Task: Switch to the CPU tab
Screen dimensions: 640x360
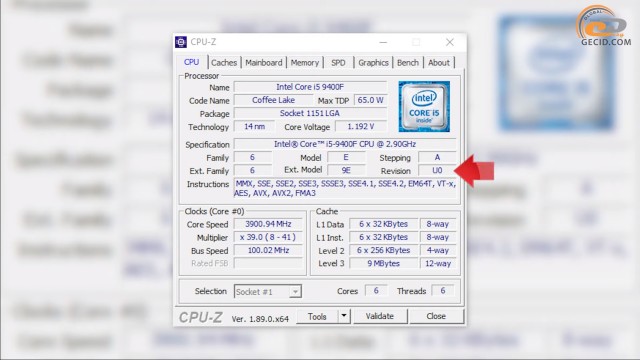Action: 191,62
